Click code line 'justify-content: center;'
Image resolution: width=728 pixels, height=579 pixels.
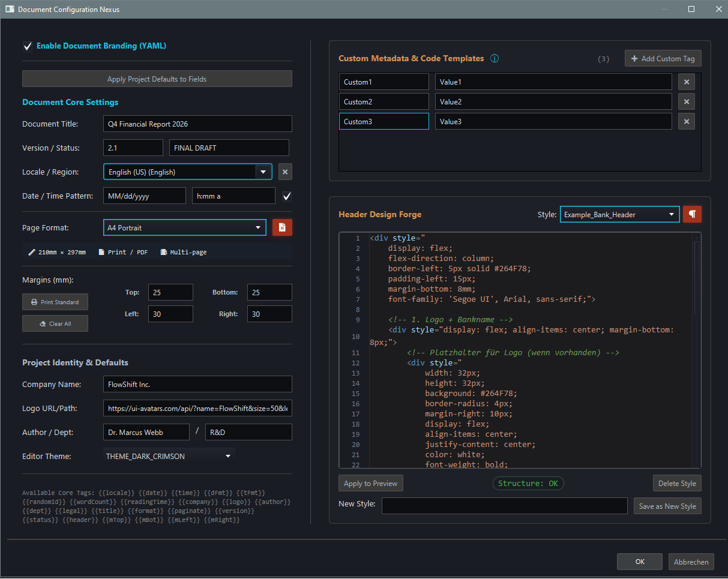point(480,445)
